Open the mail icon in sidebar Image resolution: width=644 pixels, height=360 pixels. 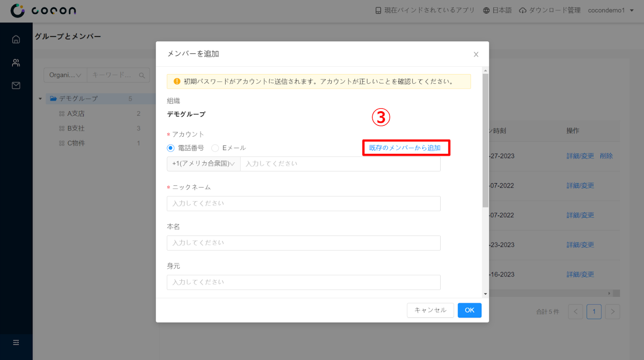pyautogui.click(x=16, y=86)
